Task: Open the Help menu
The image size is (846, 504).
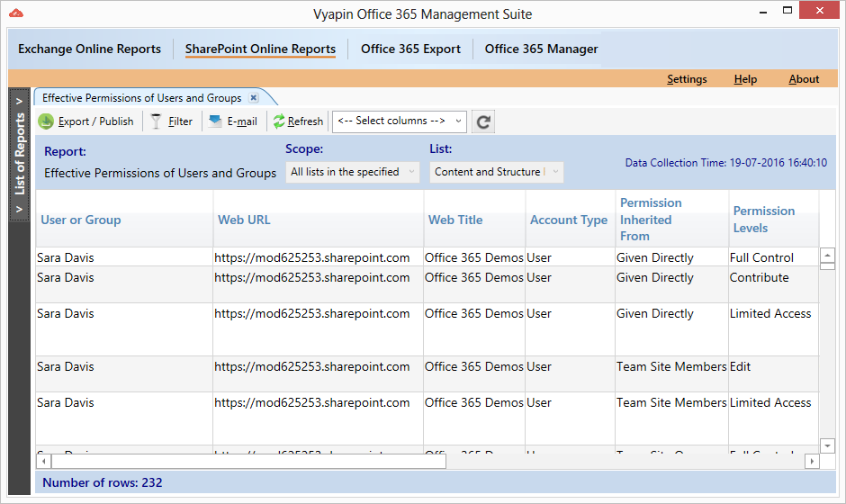Action: click(745, 79)
